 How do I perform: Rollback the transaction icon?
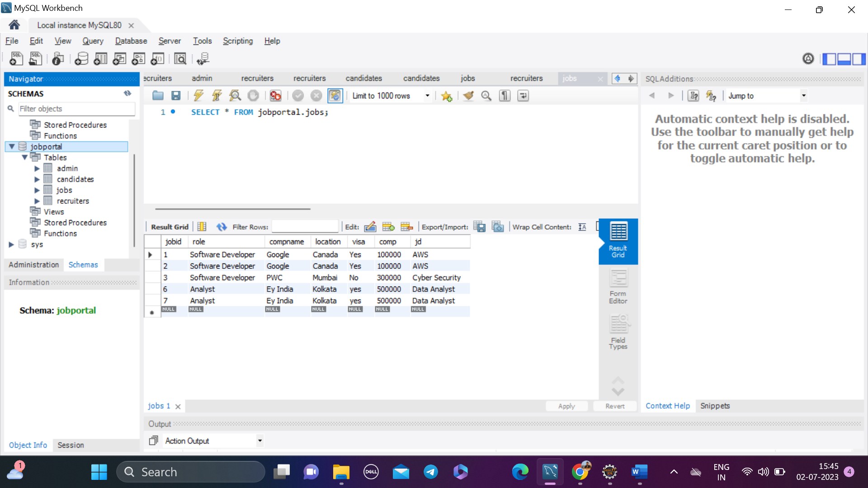(316, 96)
